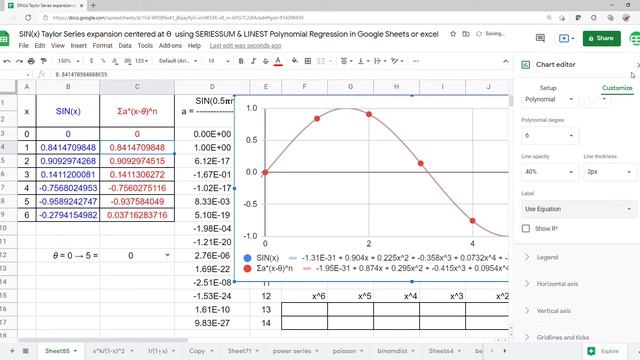
Task: Click the merge cells icon
Action: point(321,61)
